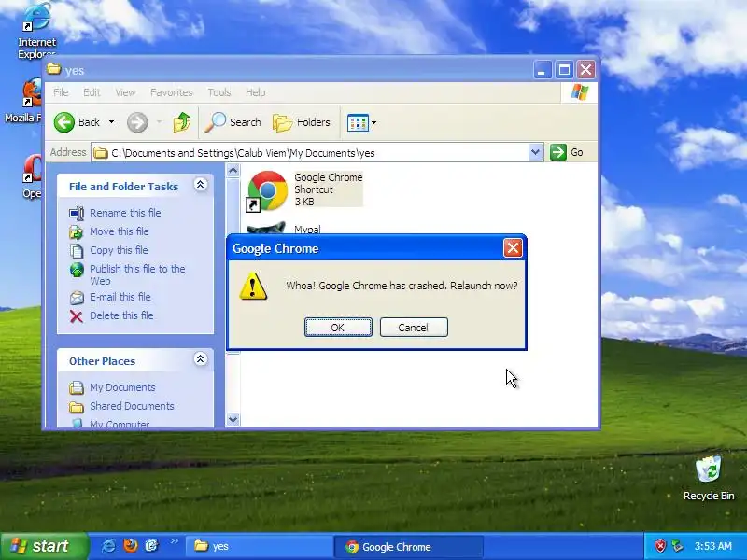Click the Go button

[567, 152]
